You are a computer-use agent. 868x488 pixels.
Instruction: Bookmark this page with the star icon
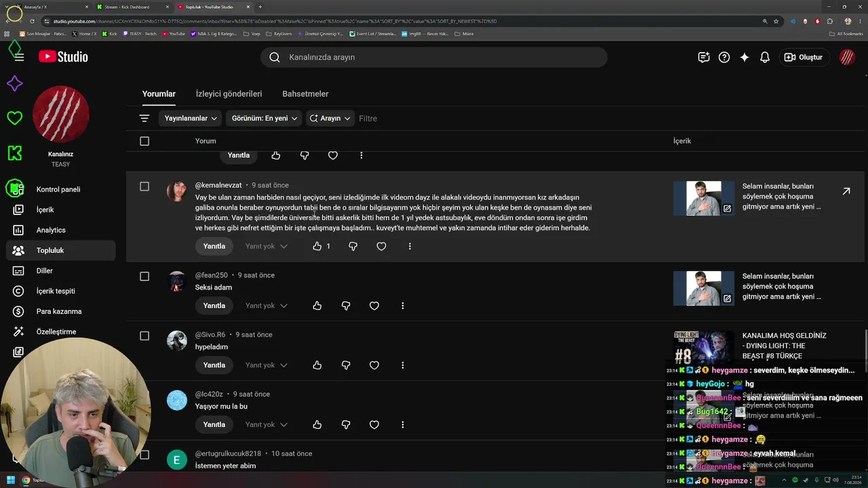click(776, 21)
